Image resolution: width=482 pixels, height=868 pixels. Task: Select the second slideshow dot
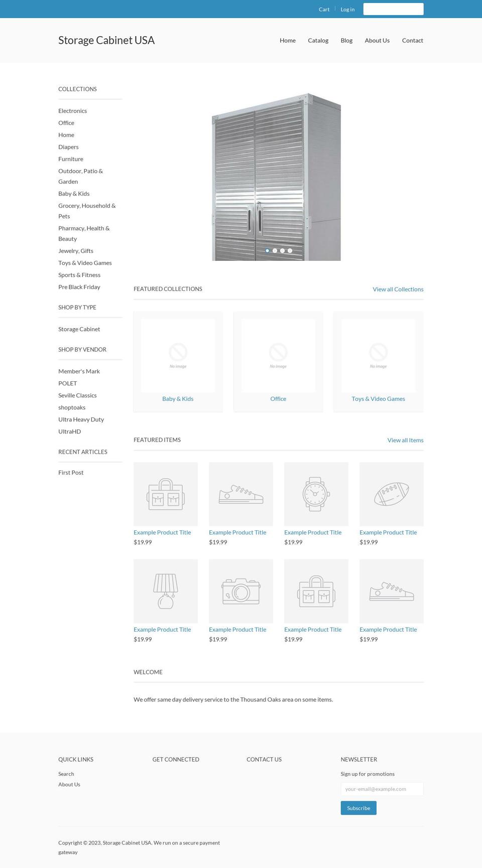tap(275, 250)
